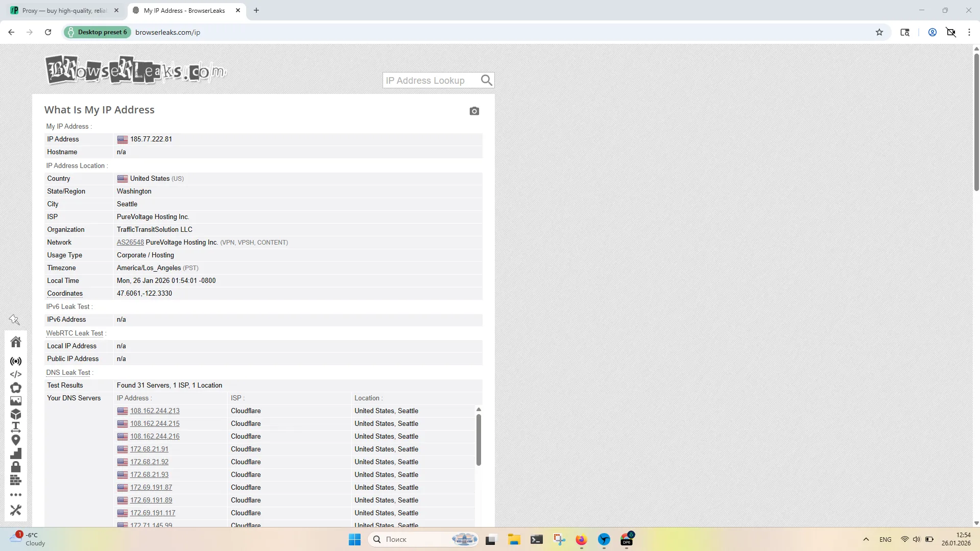Screen dimensions: 980x551
Task: Open the weather widget showing -6°C
Action: [29, 539]
